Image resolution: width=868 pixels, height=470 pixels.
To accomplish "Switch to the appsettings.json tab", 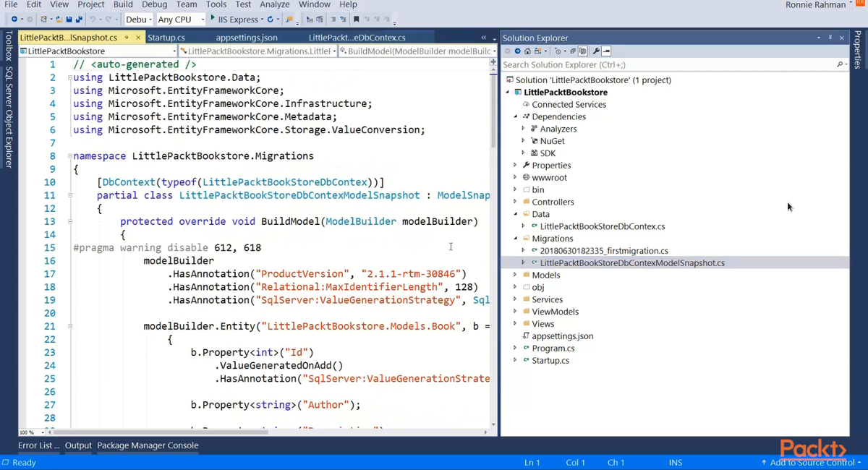I will (x=246, y=38).
